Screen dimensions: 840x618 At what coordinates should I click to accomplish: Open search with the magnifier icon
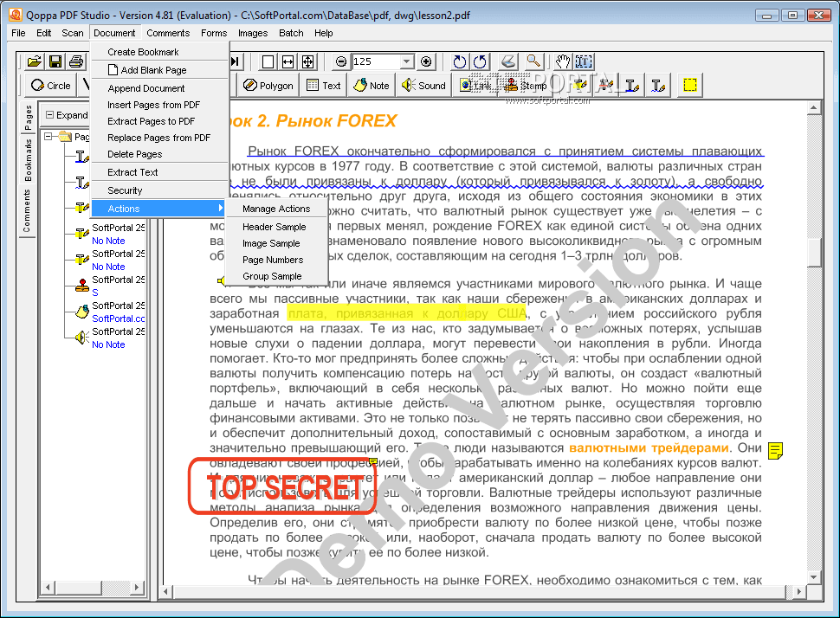533,61
